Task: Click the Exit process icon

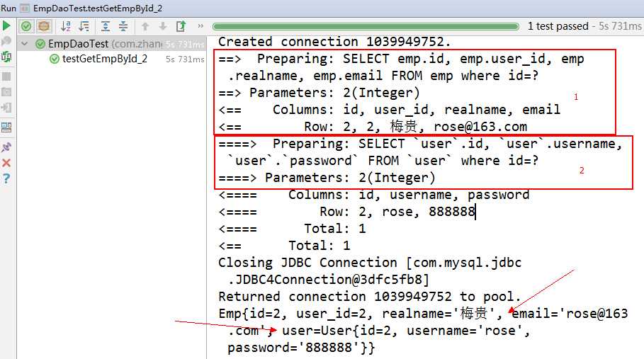Action: [6, 108]
